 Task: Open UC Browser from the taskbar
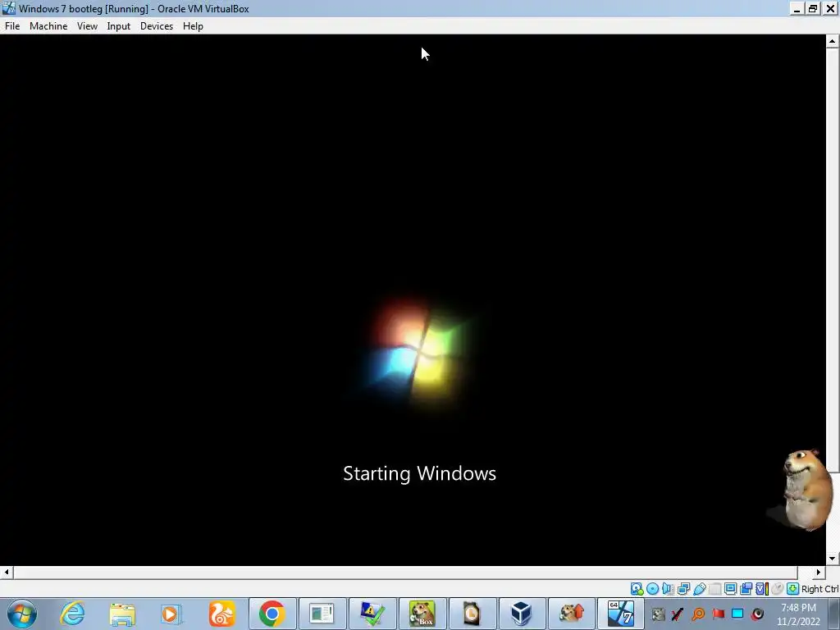point(221,614)
